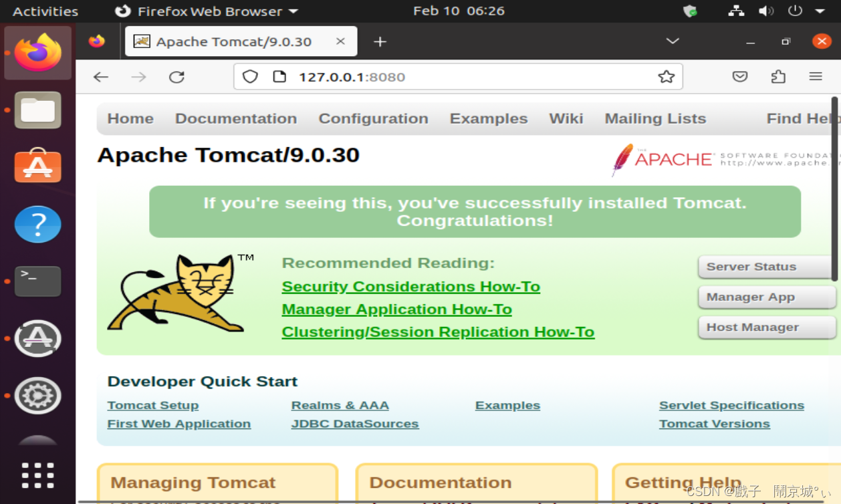
Task: Go to the Home nav item
Action: 130,119
